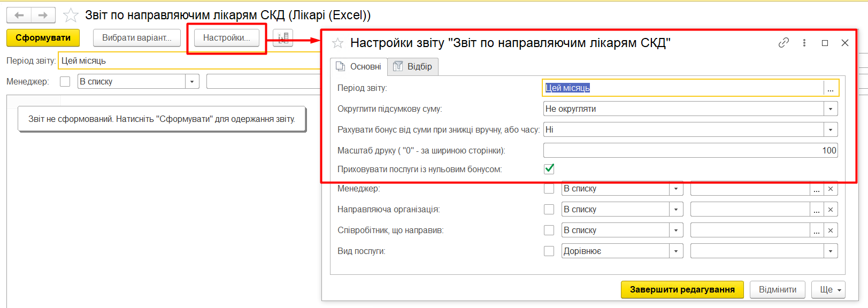This screenshot has width=868, height=308.
Task: Click the Сформувати button
Action: pos(43,38)
